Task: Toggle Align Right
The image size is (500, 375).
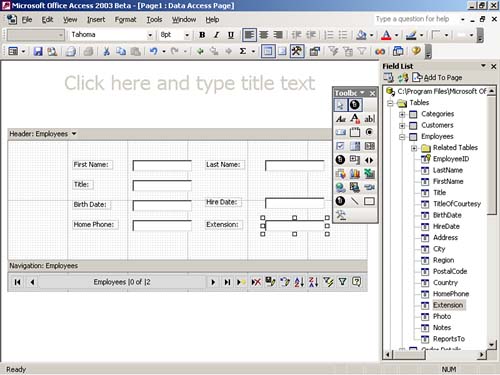Action: pyautogui.click(x=278, y=35)
